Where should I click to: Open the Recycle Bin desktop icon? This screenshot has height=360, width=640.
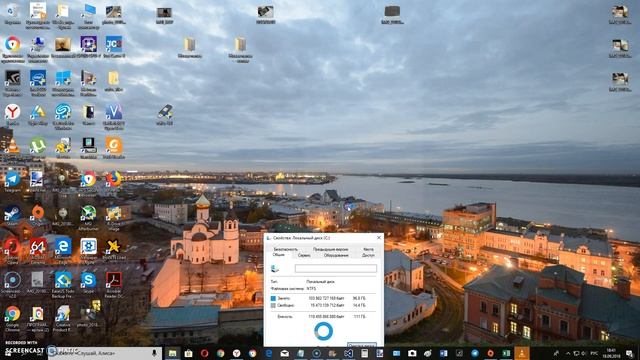12,14
